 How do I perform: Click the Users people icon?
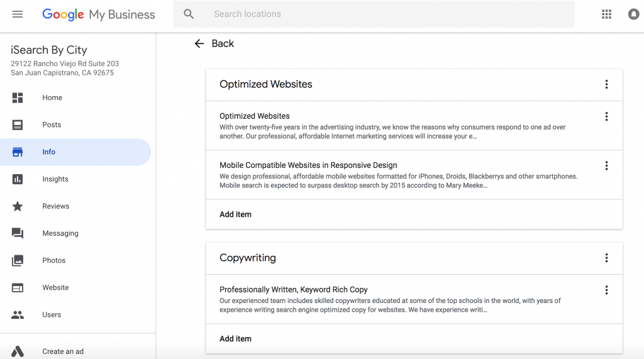pos(17,314)
